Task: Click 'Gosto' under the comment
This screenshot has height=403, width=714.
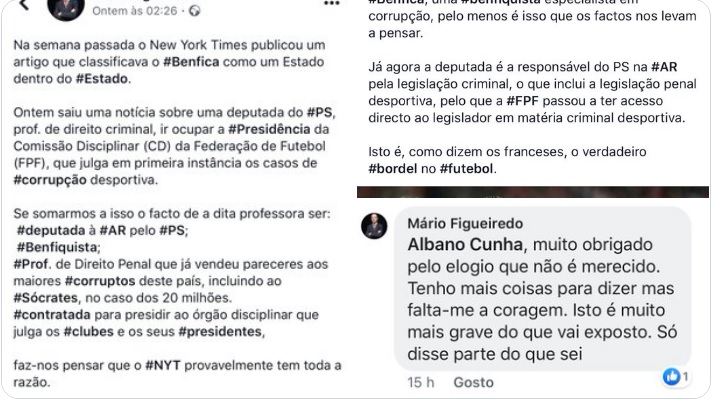Action: click(473, 383)
